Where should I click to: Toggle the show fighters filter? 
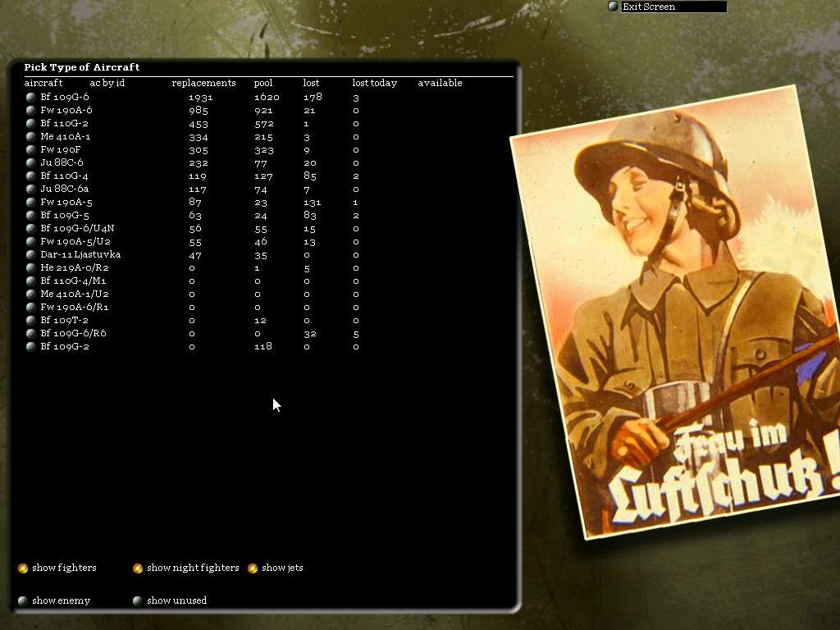tap(22, 568)
